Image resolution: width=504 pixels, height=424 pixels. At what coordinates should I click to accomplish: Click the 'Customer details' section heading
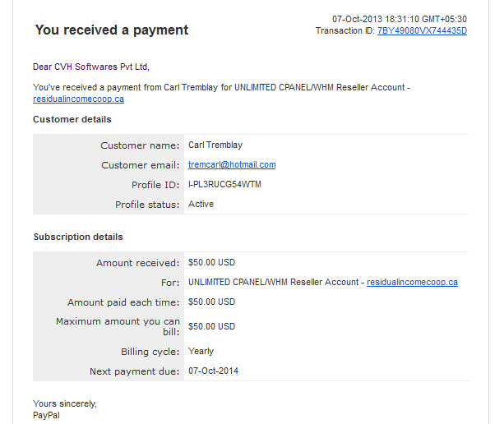pyautogui.click(x=72, y=119)
